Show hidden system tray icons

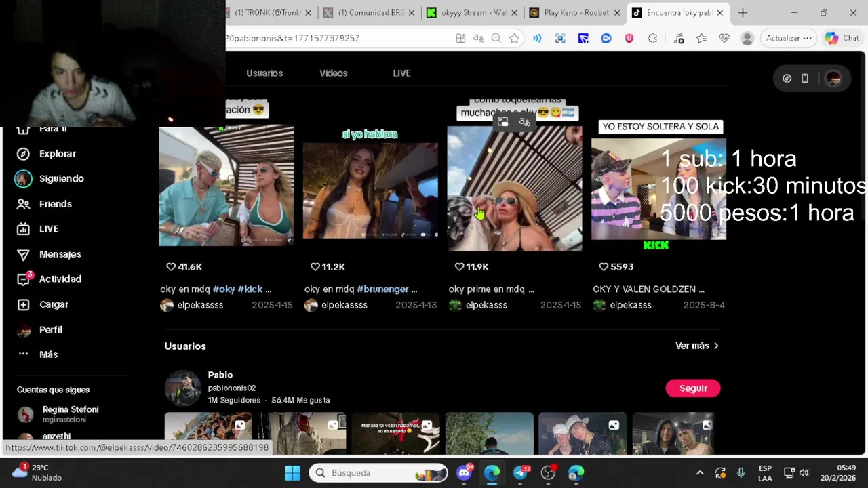(700, 473)
